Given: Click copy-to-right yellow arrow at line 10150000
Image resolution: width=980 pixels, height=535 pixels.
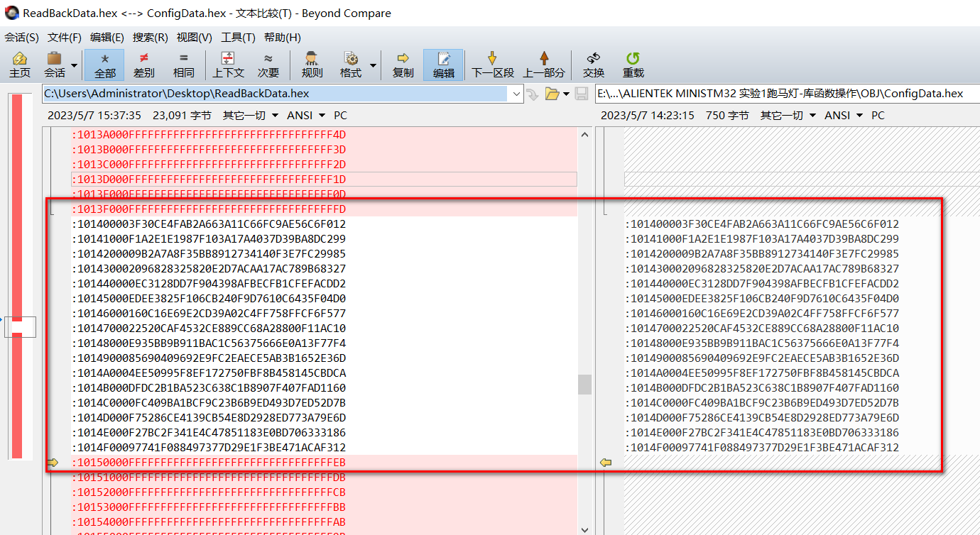Looking at the screenshot, I should (x=52, y=463).
